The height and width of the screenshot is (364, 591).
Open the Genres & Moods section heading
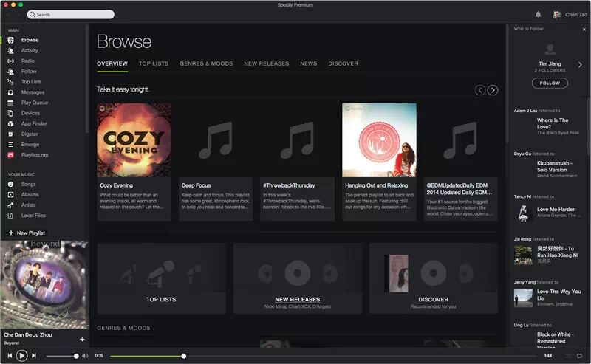pyautogui.click(x=123, y=329)
